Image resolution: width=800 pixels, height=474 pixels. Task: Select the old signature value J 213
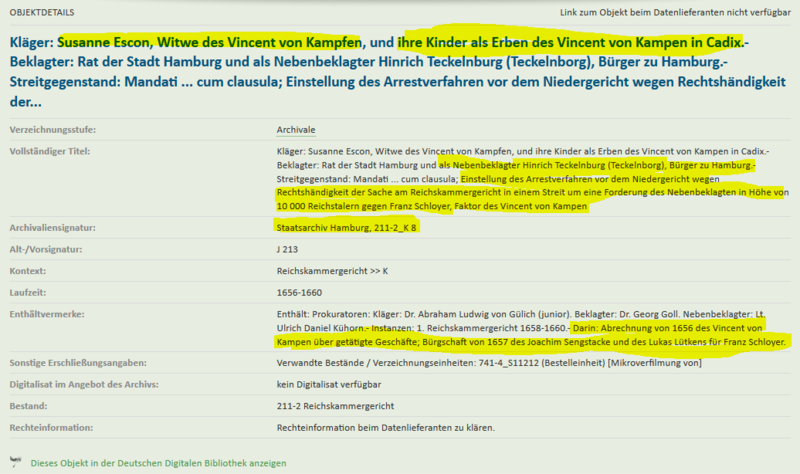288,250
